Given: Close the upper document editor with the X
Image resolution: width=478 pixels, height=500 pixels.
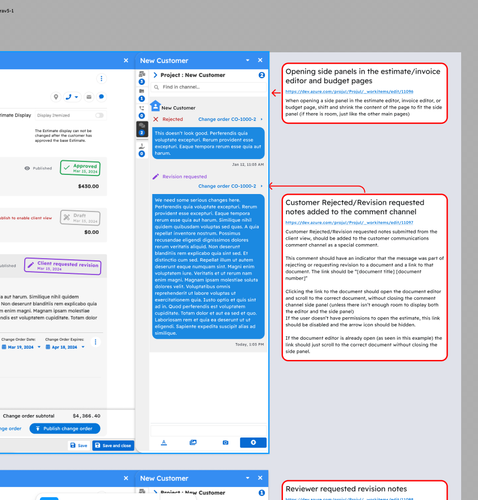Looking at the screenshot, I should [126, 60].
